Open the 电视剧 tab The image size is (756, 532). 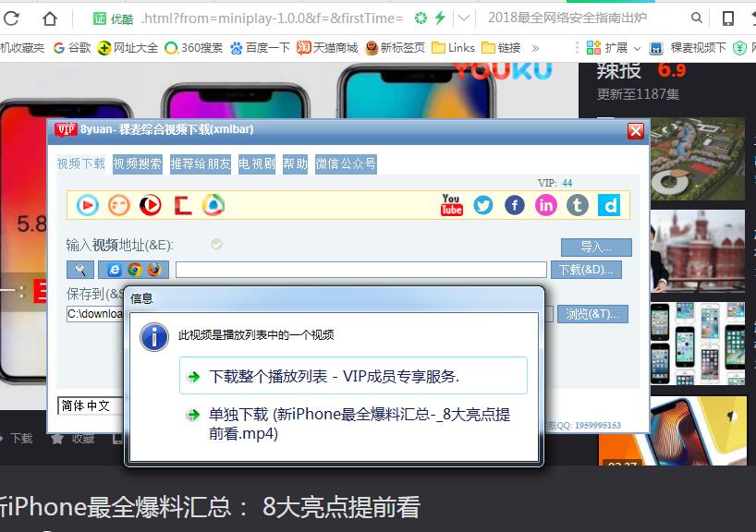point(257,163)
